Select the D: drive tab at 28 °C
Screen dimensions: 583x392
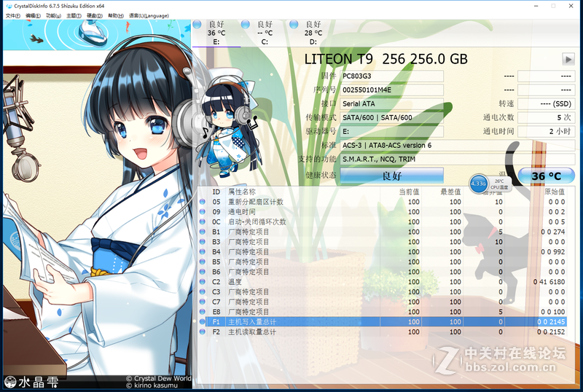(x=313, y=33)
